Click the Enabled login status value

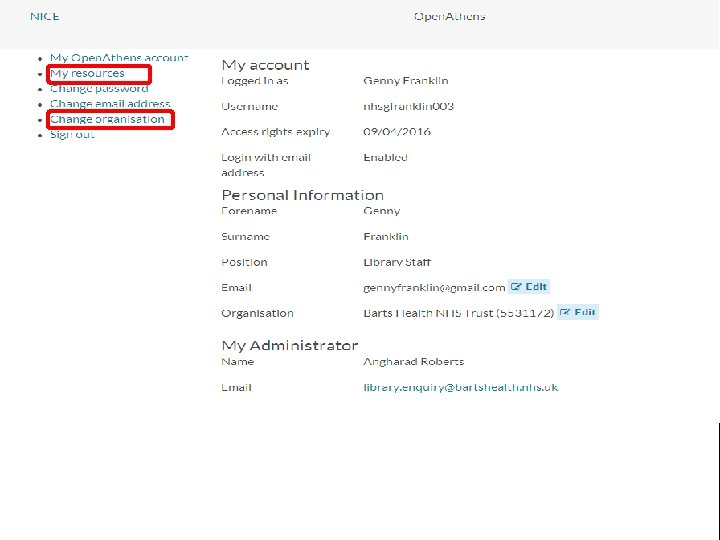(x=385, y=158)
